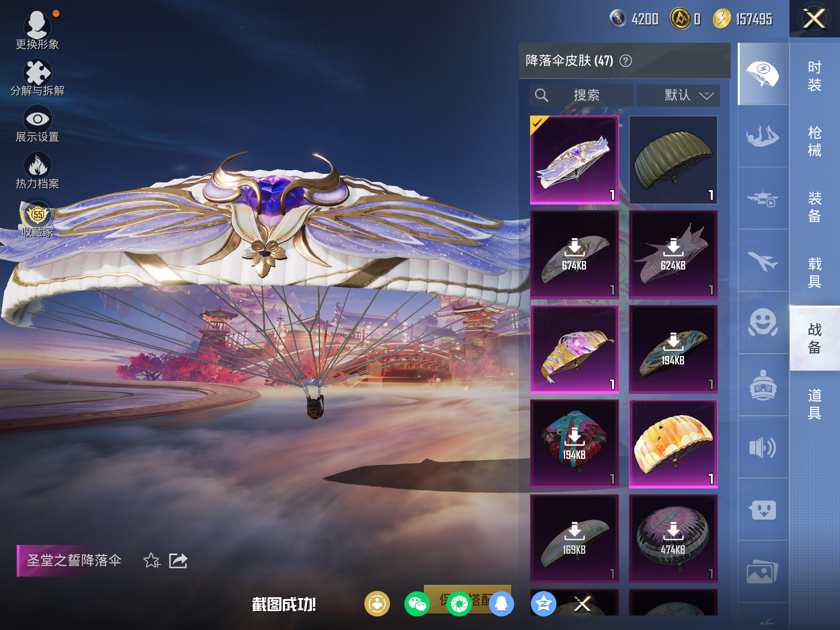Select the airplane skin category icon
840x630 pixels.
[x=762, y=261]
